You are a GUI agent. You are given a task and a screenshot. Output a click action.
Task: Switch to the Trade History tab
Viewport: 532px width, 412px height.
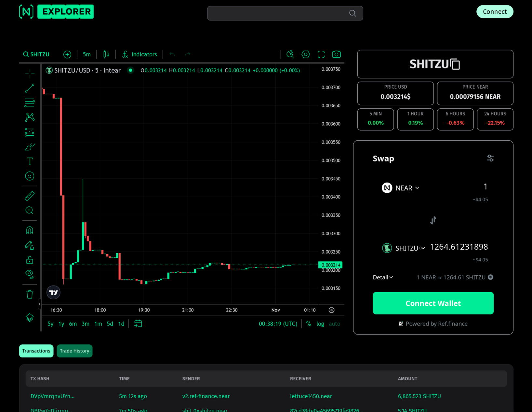74,351
